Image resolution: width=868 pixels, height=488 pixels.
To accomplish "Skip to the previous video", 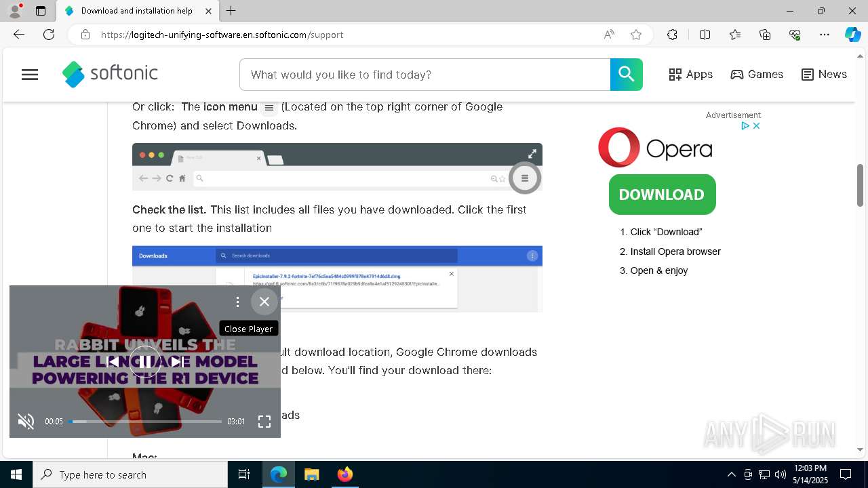I will (113, 361).
